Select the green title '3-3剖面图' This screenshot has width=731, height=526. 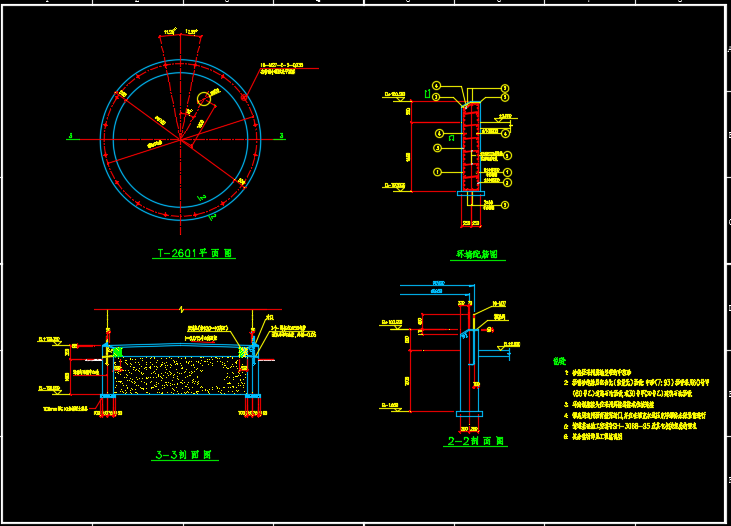click(x=184, y=455)
